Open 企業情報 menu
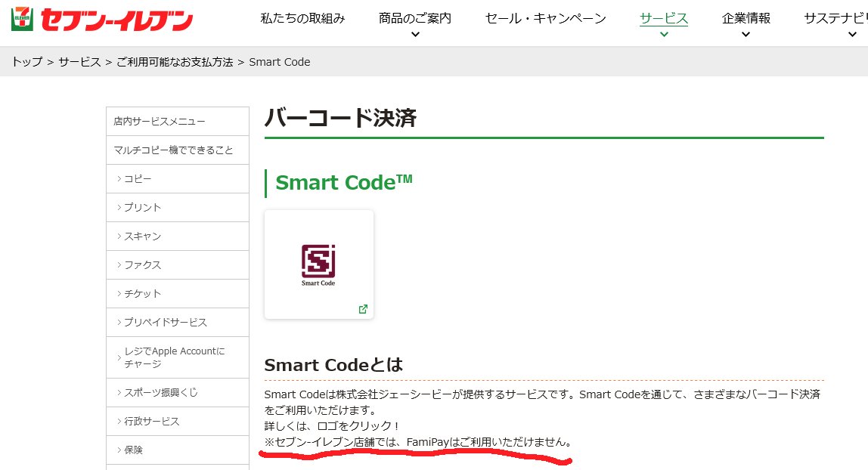This screenshot has width=868, height=470. [746, 18]
